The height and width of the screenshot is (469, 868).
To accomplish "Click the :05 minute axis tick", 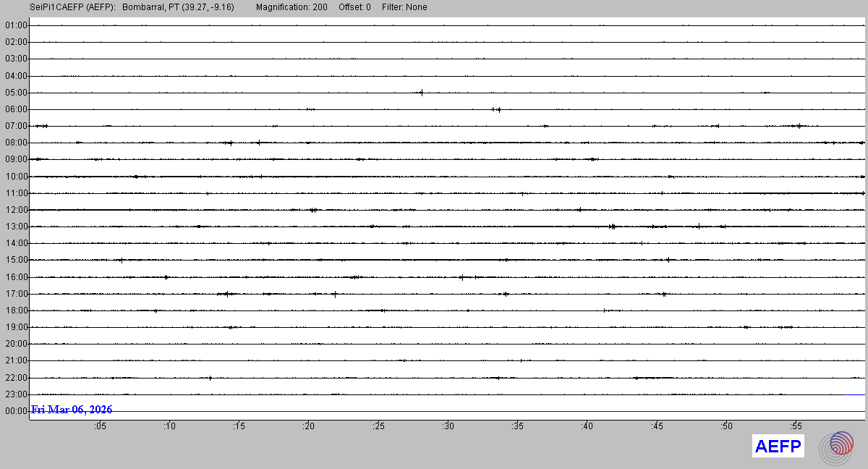I will 100,426.
